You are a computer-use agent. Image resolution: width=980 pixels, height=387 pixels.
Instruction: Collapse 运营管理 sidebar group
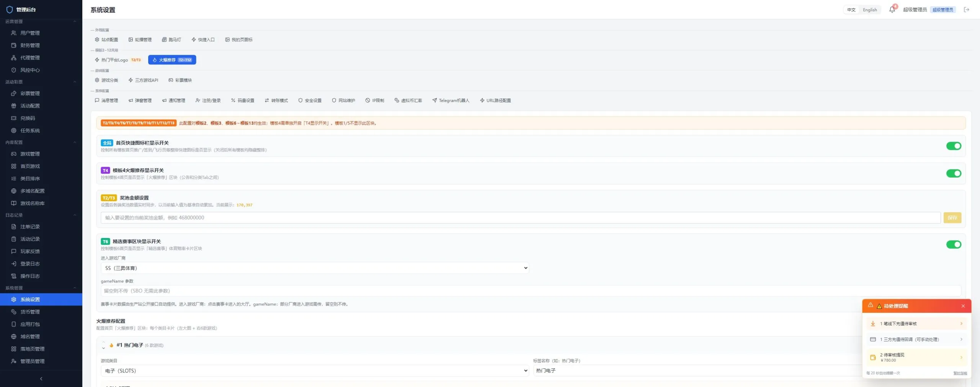click(x=41, y=21)
